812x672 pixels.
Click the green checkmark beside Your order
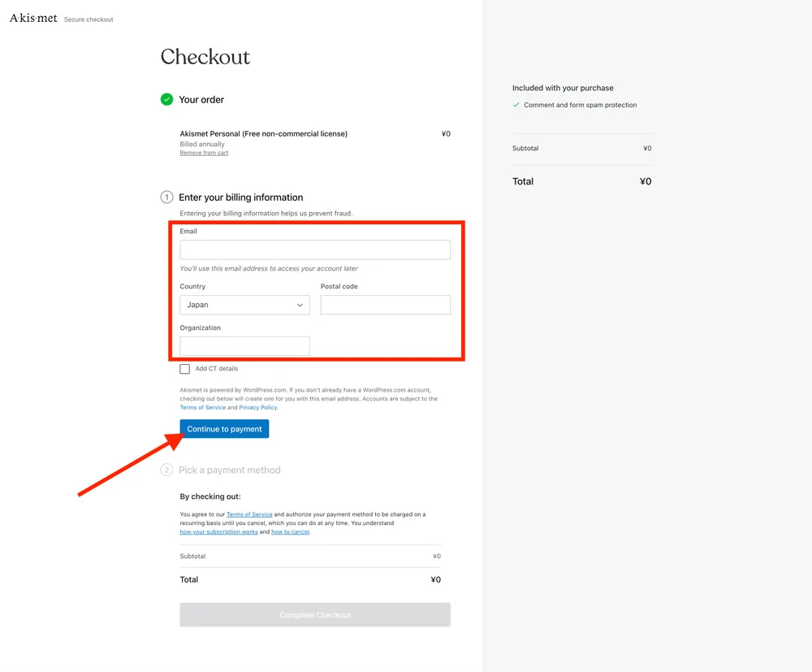pos(166,99)
